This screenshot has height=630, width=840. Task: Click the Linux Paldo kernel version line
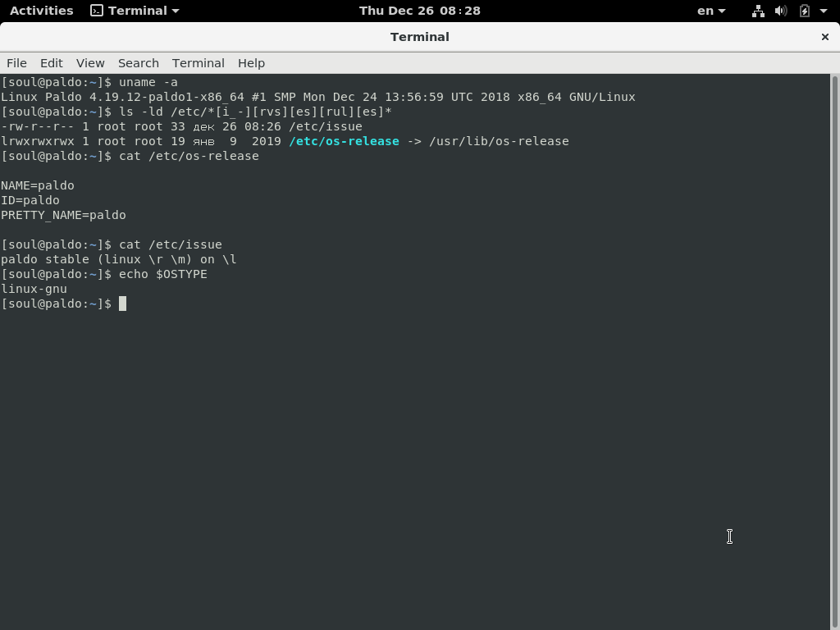tap(317, 97)
